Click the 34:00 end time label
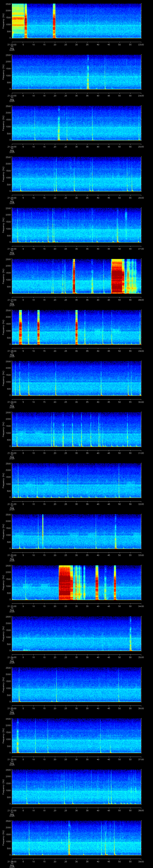This screenshot has height=868, width=153. coord(141,606)
